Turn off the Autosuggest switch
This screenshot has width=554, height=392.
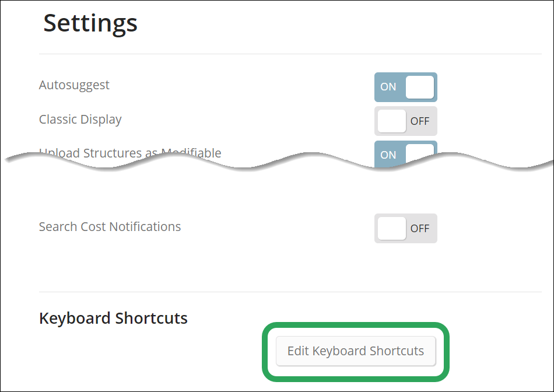pyautogui.click(x=406, y=87)
